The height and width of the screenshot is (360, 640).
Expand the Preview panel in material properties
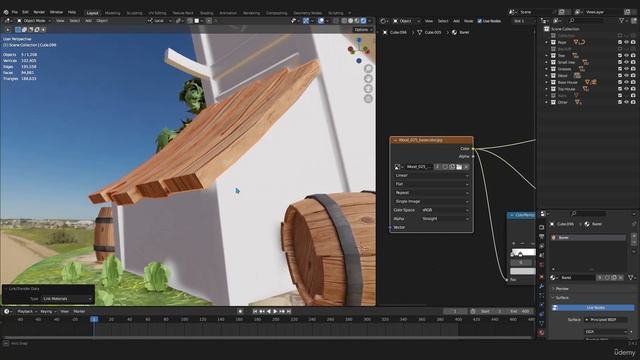coord(562,289)
